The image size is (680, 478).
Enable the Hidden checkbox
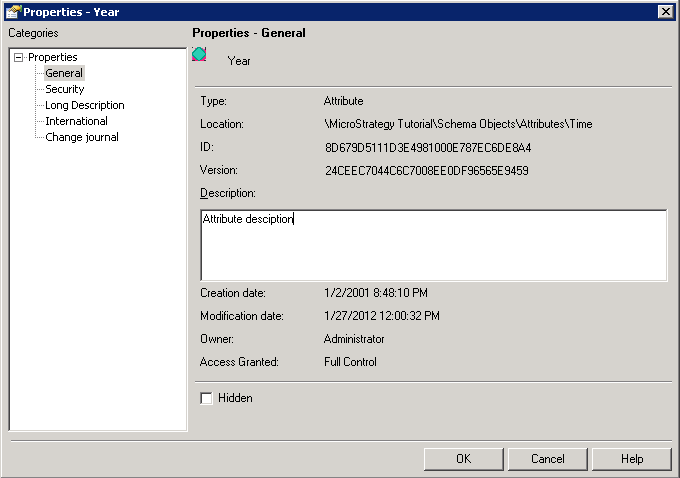pos(207,398)
